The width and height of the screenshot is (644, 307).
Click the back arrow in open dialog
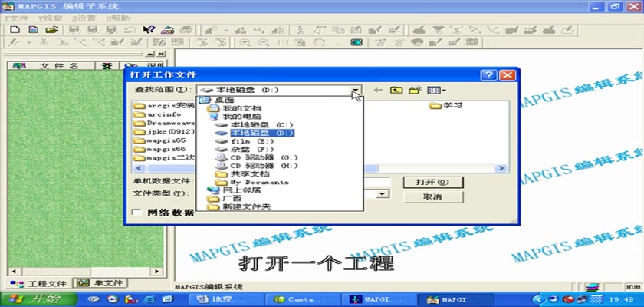pyautogui.click(x=378, y=90)
